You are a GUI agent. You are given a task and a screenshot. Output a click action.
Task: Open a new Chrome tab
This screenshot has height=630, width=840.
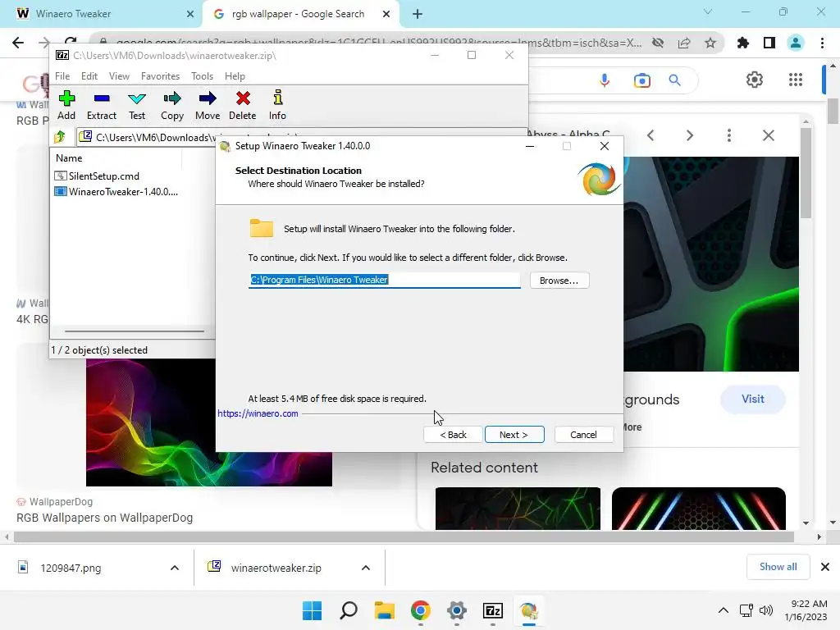418,14
